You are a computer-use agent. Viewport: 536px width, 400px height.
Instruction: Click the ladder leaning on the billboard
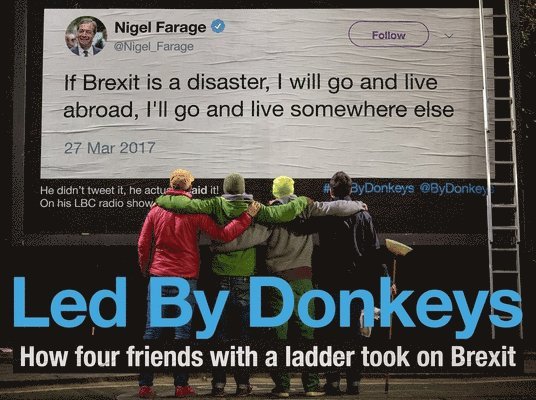[500, 168]
